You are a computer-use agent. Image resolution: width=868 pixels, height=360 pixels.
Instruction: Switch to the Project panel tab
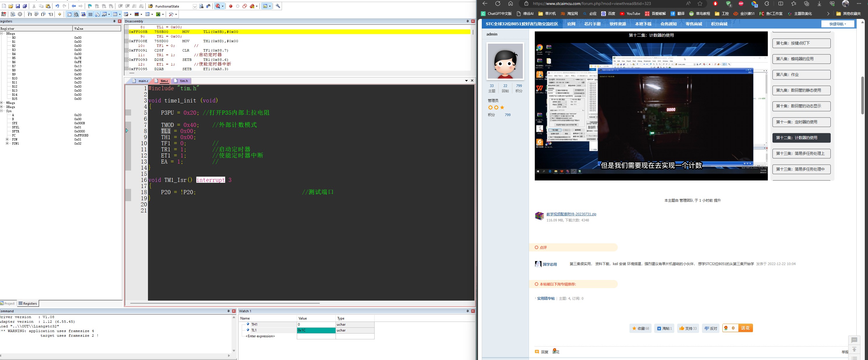(8, 304)
